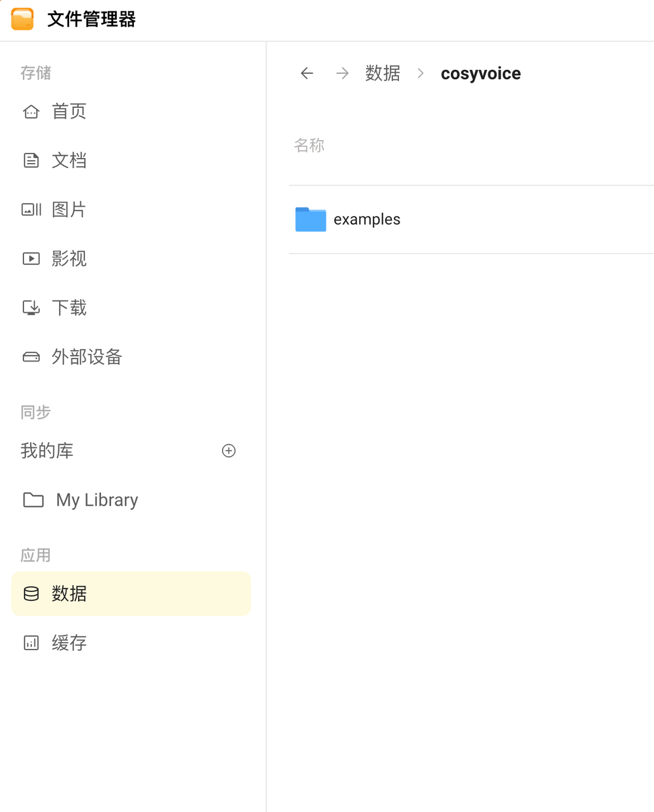Image resolution: width=654 pixels, height=812 pixels.
Task: Open the examples folder icon
Action: click(x=311, y=219)
